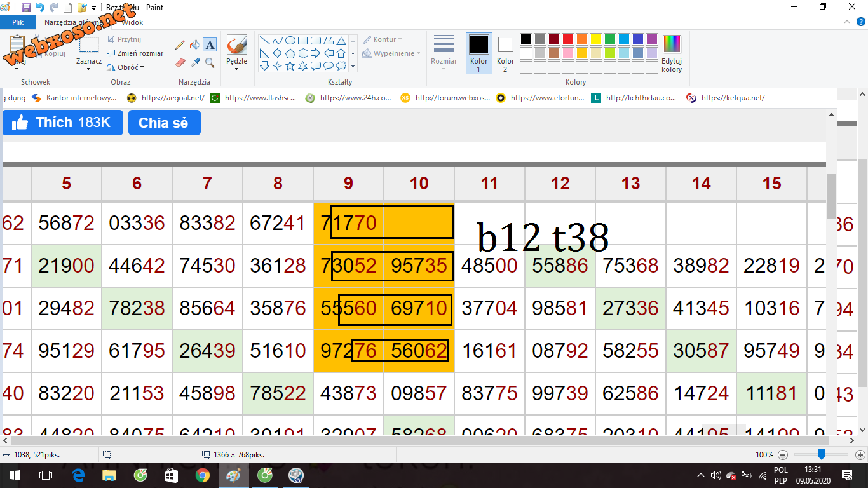Select the oval shape

pyautogui.click(x=290, y=40)
